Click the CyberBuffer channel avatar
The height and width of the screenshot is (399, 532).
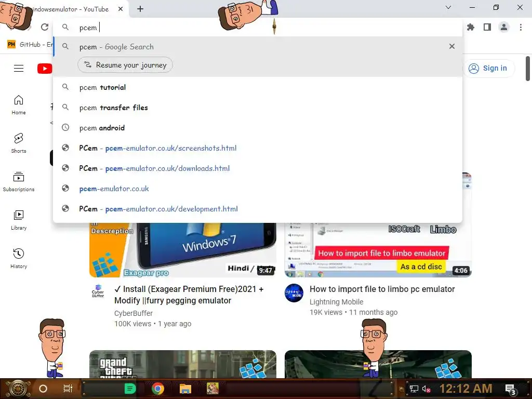(98, 291)
